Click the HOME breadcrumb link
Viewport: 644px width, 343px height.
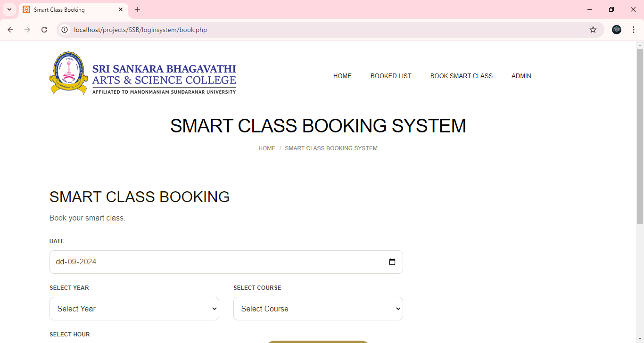267,148
